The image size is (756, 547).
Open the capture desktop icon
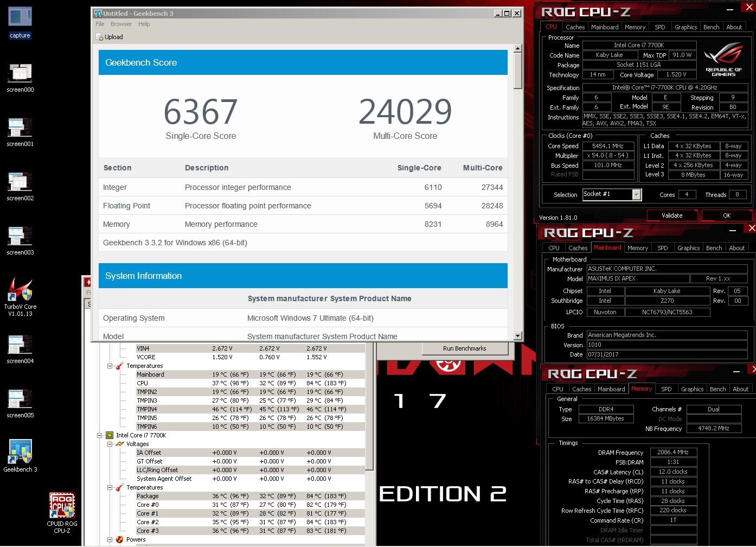pos(20,22)
